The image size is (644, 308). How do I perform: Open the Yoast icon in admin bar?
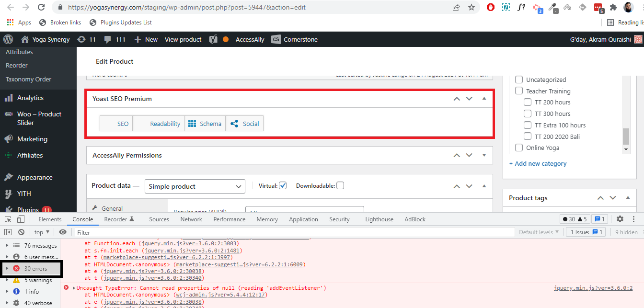point(214,39)
